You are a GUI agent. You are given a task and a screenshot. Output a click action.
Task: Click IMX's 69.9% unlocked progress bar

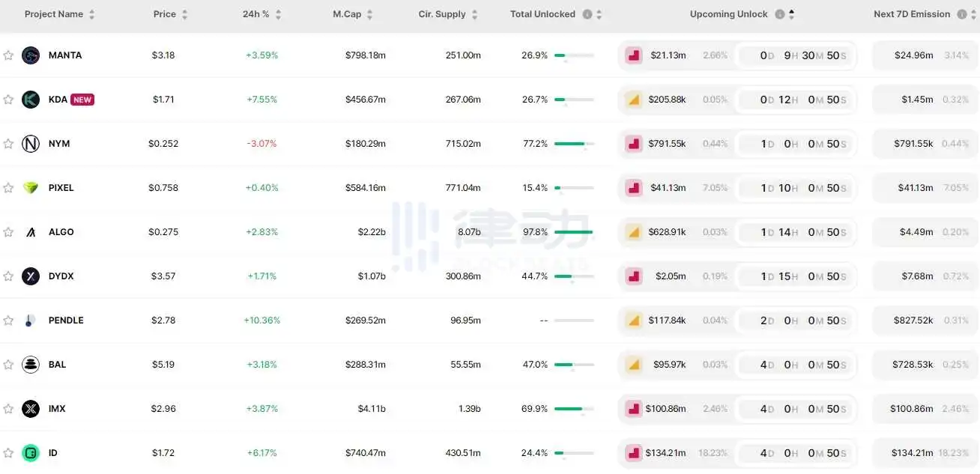pyautogui.click(x=574, y=409)
